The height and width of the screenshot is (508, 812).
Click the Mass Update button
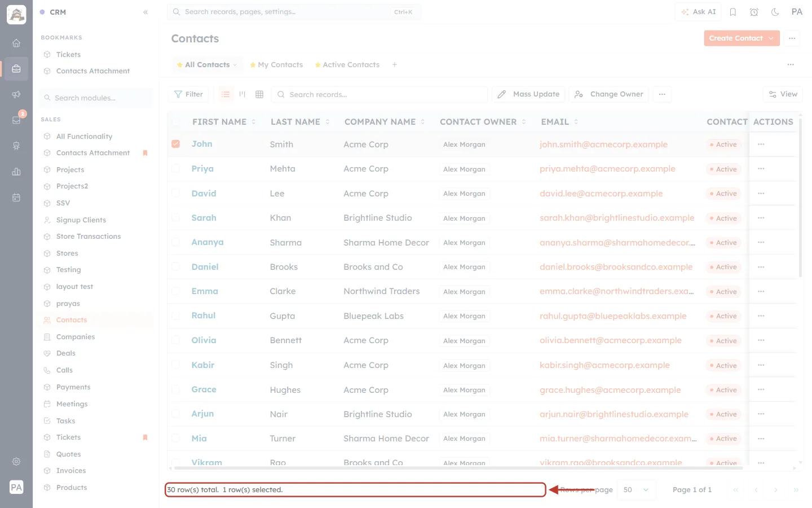pos(529,94)
